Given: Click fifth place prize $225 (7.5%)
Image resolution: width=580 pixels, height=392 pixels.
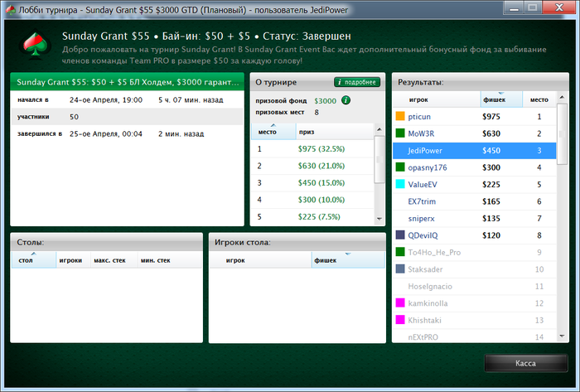Looking at the screenshot, I should 319,216.
